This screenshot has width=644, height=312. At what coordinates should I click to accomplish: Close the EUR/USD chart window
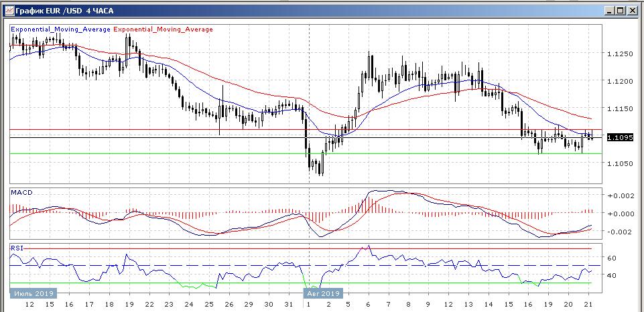click(x=633, y=10)
